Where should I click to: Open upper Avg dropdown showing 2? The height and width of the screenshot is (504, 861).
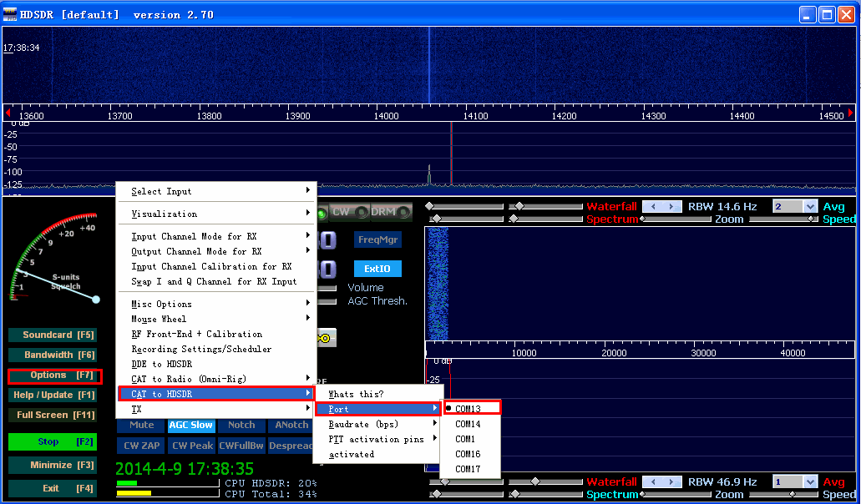click(811, 207)
